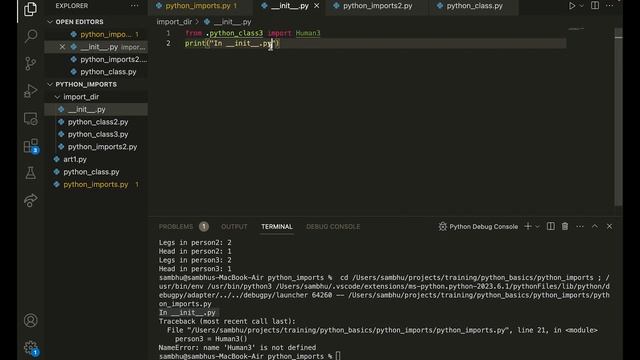Select __init__.py in import_dir folder

[87, 109]
